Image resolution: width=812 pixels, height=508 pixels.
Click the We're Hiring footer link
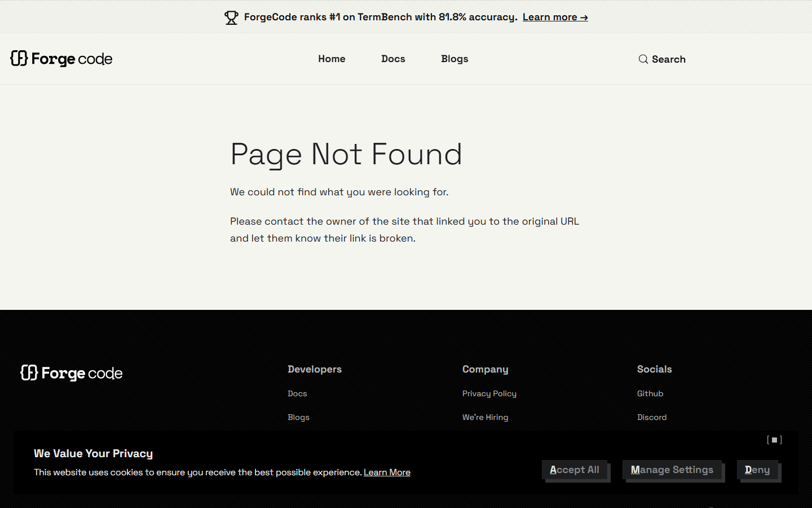(485, 417)
